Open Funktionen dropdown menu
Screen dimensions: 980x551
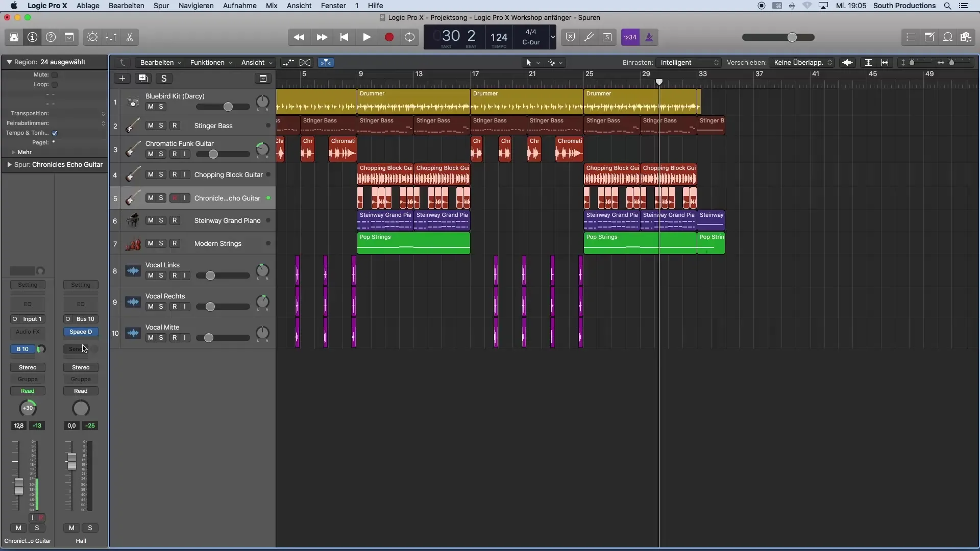(x=211, y=63)
